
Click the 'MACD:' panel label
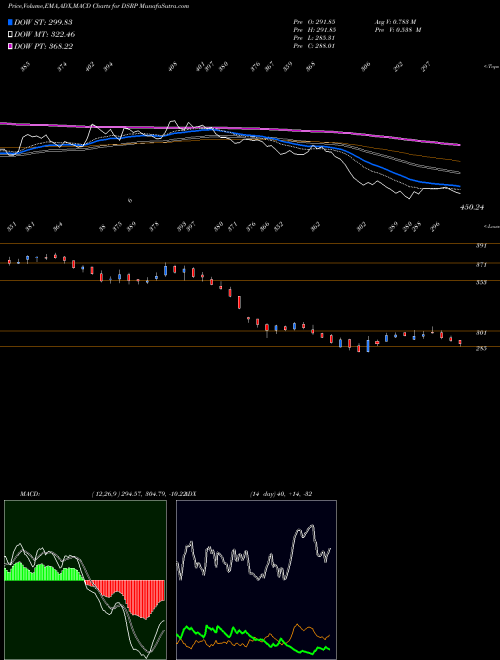click(30, 494)
